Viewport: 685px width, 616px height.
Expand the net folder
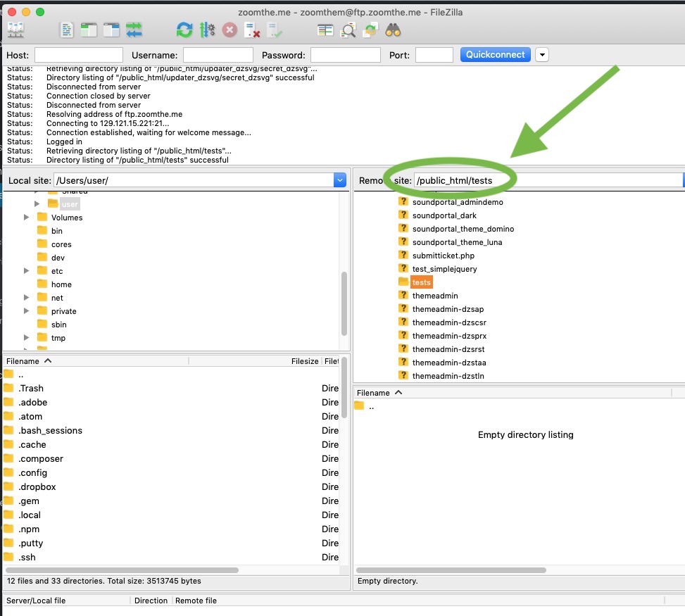26,298
